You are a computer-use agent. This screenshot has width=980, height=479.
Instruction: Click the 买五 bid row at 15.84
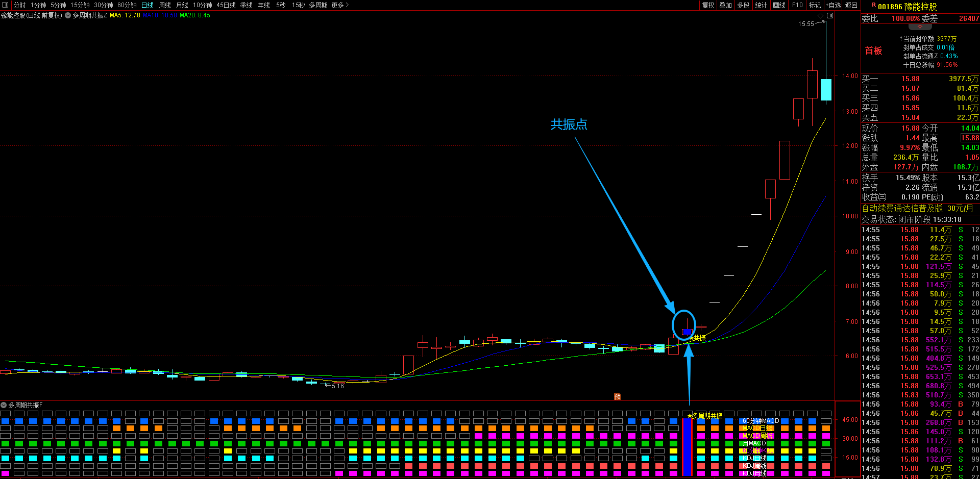point(920,117)
